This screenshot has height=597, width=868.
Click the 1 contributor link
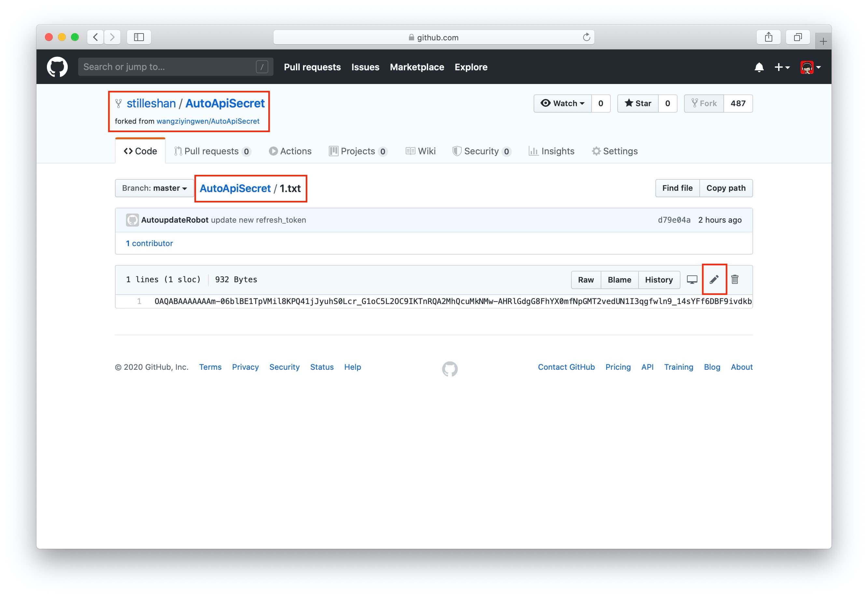coord(149,243)
